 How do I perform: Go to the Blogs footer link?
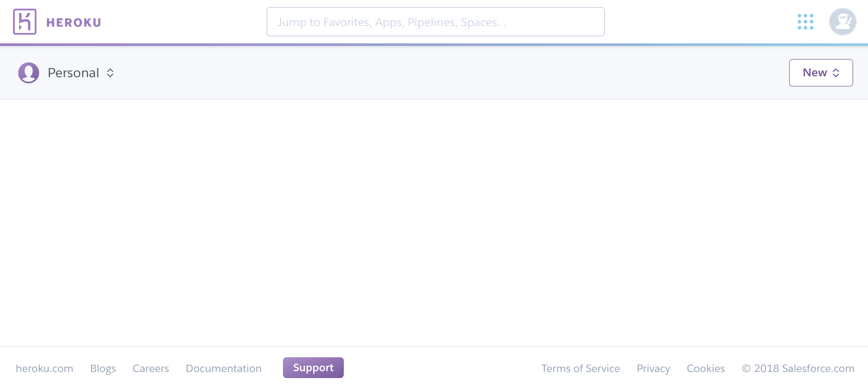(x=103, y=369)
